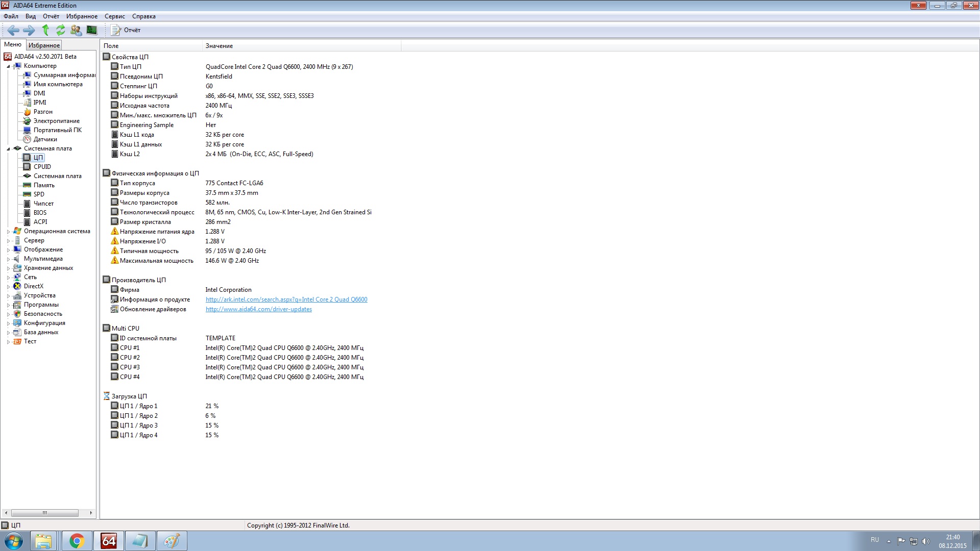Go up one level with the green arrow
980x551 pixels.
pyautogui.click(x=45, y=30)
